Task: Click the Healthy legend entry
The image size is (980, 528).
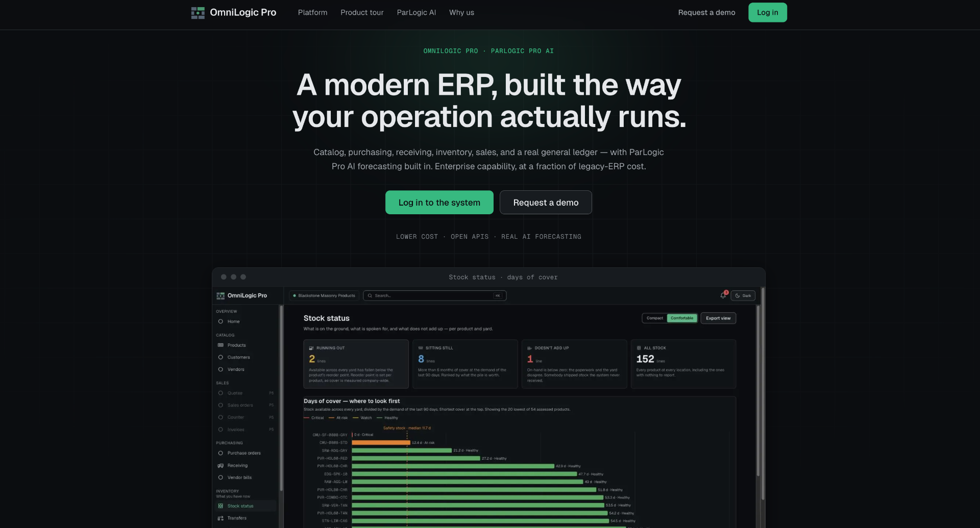Action: 387,418
